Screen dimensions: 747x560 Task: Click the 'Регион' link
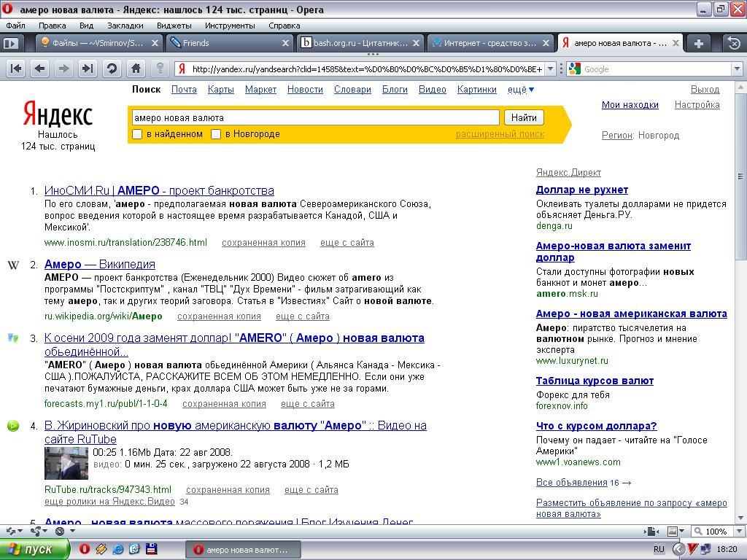[x=617, y=135]
